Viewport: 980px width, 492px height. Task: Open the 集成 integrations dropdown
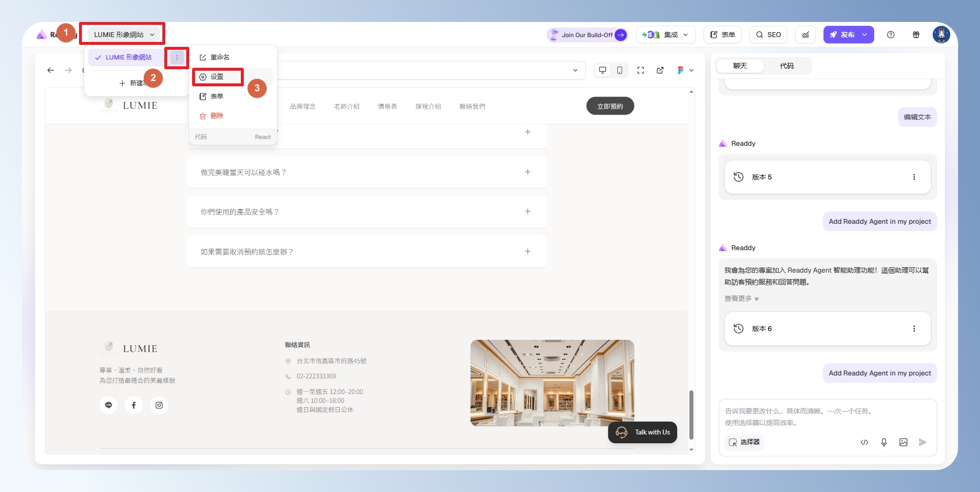tap(665, 35)
